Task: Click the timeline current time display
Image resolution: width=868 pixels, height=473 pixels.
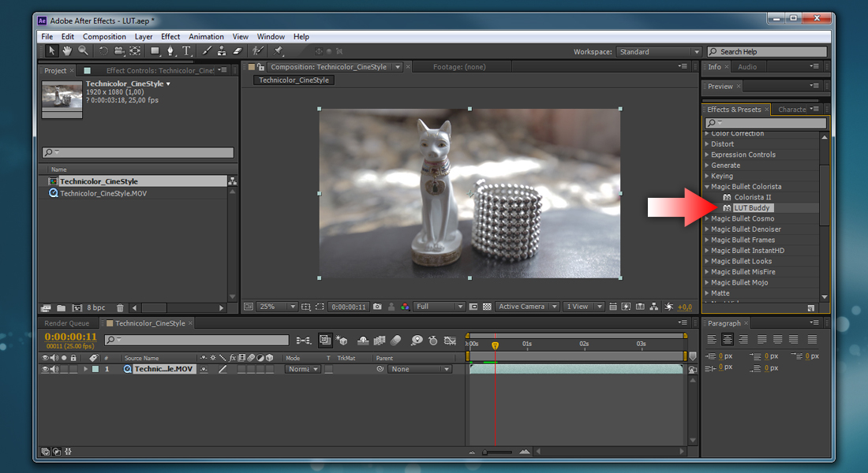Action: [x=70, y=337]
